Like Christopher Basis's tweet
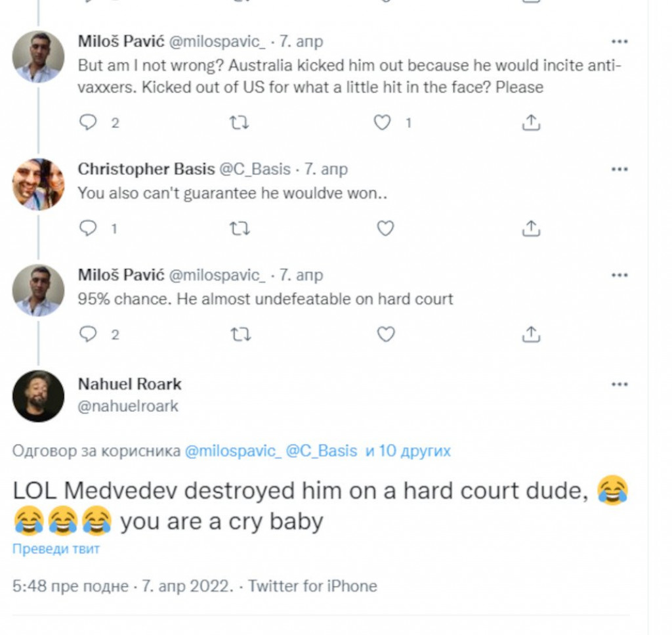 [385, 228]
